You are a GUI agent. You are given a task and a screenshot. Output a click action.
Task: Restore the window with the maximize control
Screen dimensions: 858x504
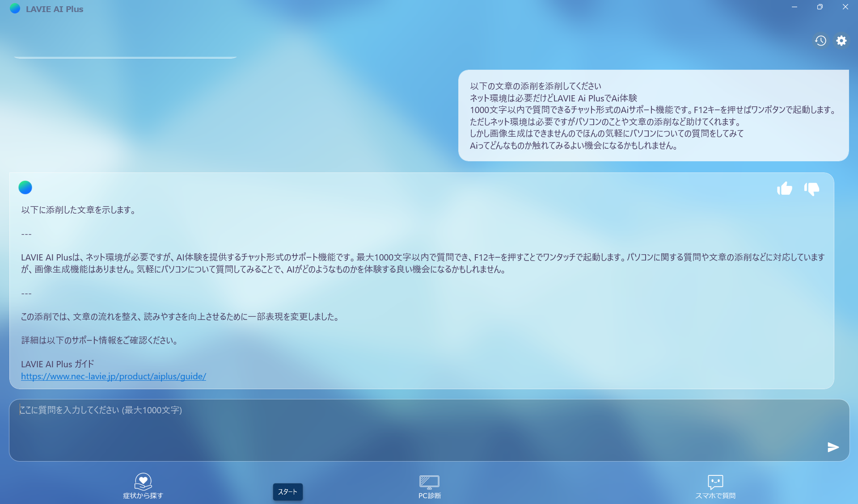(x=820, y=7)
